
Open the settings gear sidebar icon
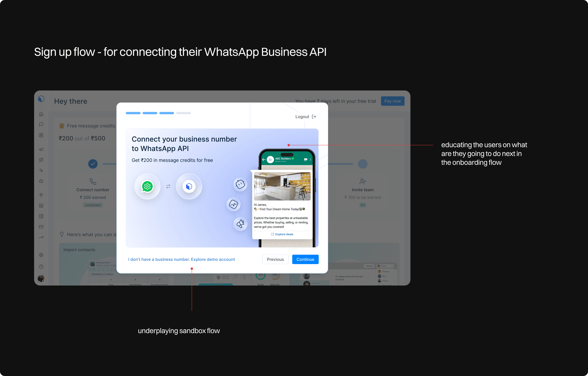coord(41,255)
